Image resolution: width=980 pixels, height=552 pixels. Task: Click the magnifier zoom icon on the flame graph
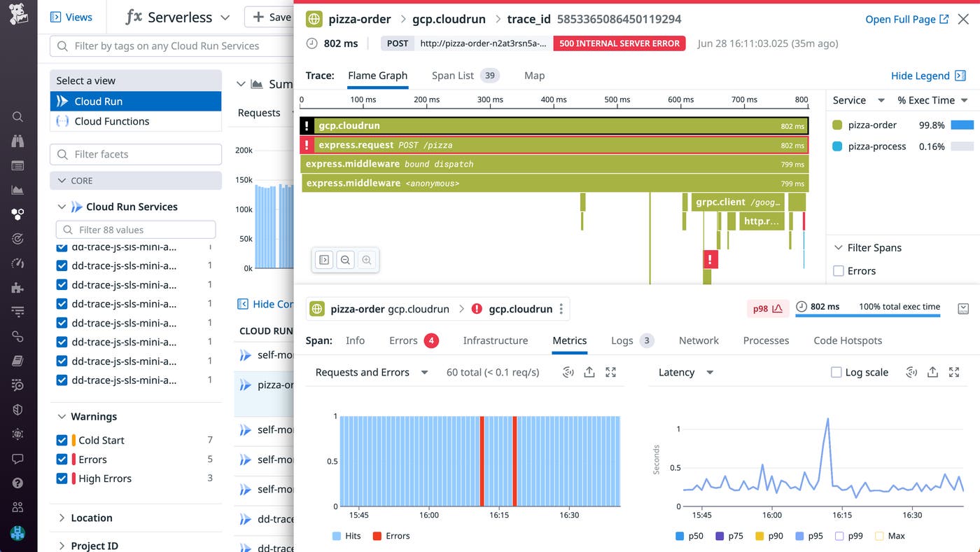(x=346, y=260)
